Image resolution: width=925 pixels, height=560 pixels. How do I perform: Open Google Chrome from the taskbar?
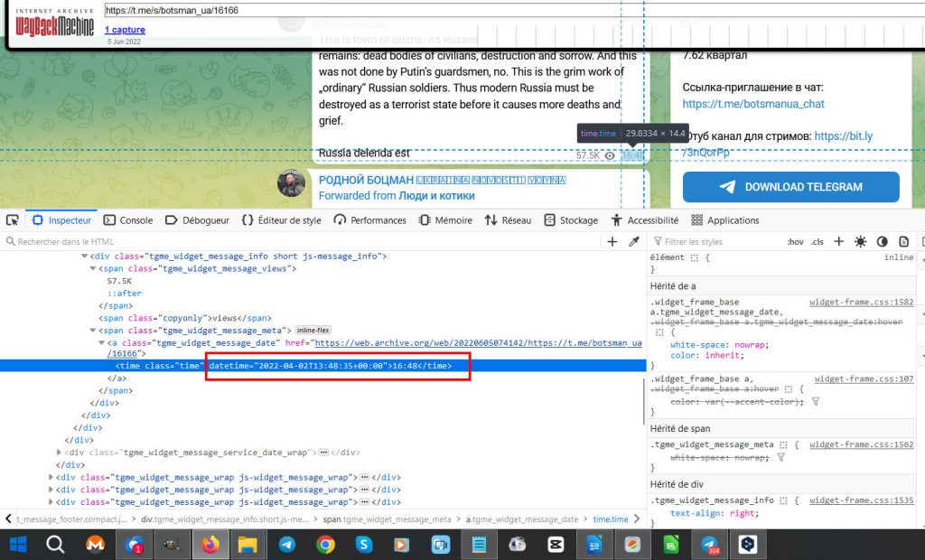(325, 544)
